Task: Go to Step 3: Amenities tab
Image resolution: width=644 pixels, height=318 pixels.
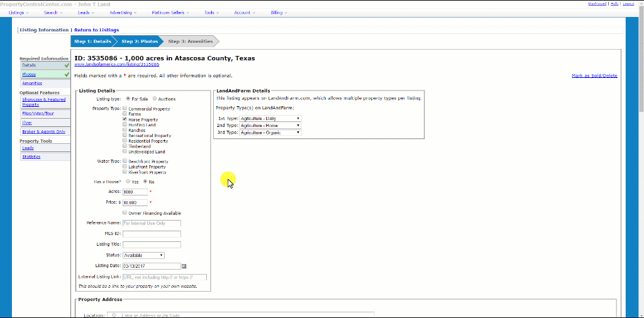Action: [191, 41]
